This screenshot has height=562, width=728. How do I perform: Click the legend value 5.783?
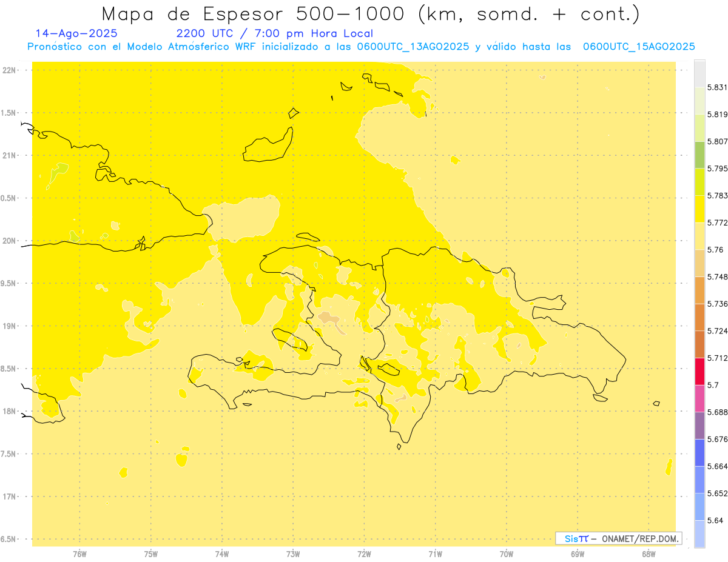click(x=717, y=196)
